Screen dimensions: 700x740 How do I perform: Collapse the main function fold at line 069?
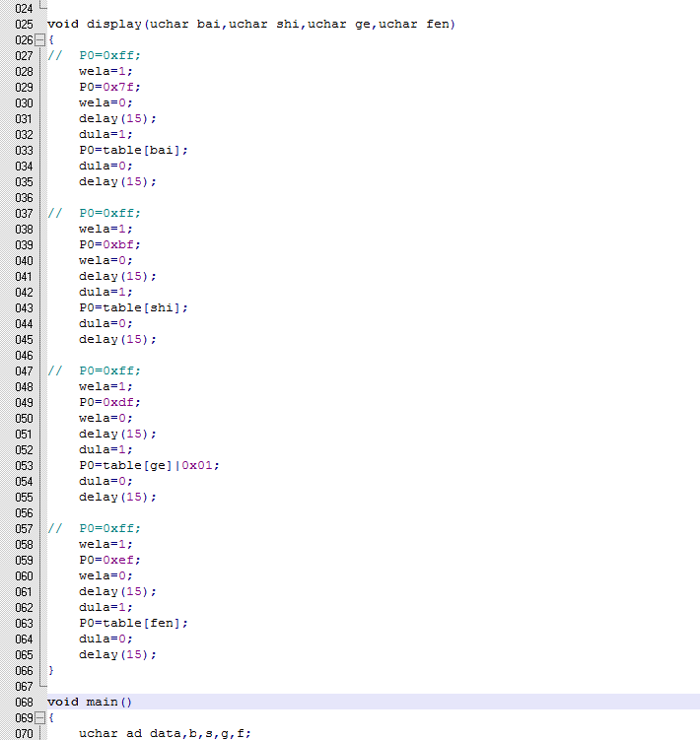[40, 717]
